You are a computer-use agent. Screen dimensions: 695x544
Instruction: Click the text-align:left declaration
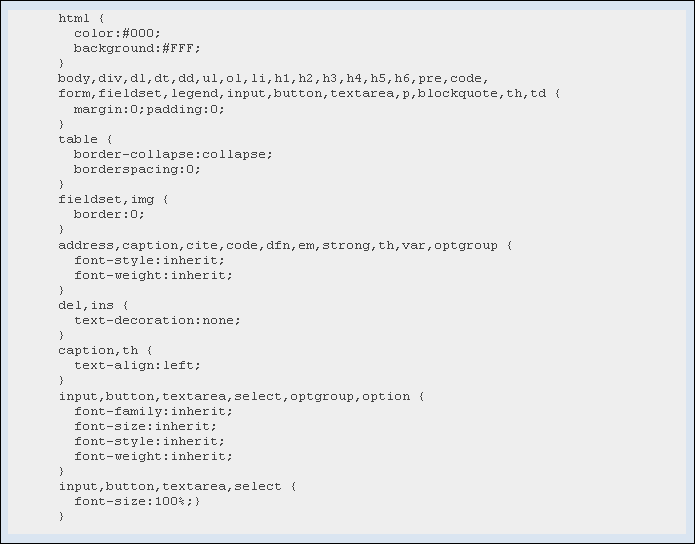pyautogui.click(x=137, y=365)
